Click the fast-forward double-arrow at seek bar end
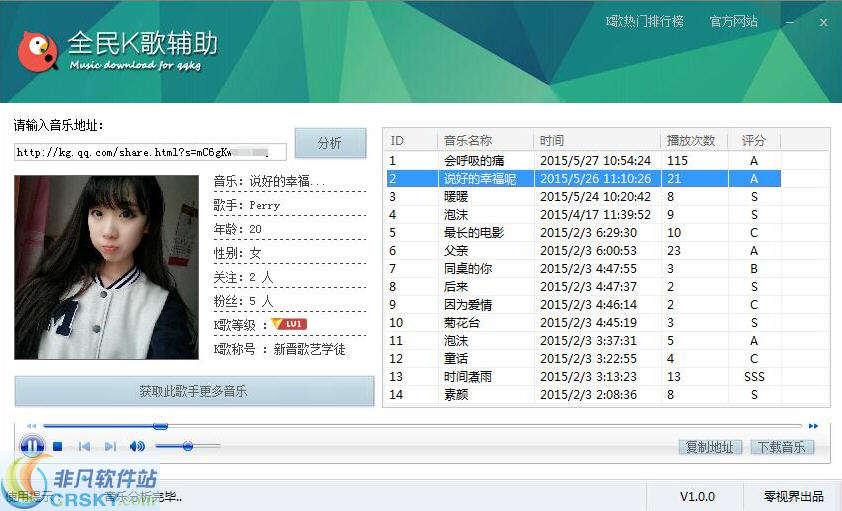Image resolution: width=842 pixels, height=511 pixels. point(813,426)
